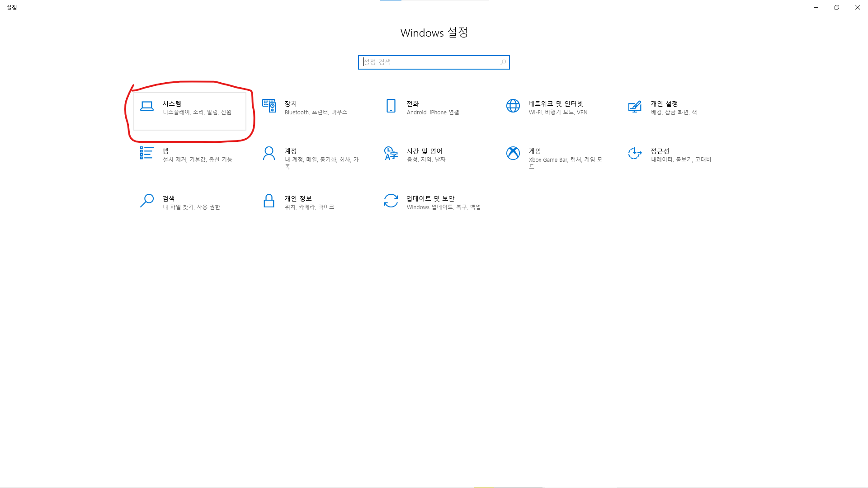Screen dimensions: 868x488
Task: Click the 계정 person icon
Action: click(x=269, y=153)
